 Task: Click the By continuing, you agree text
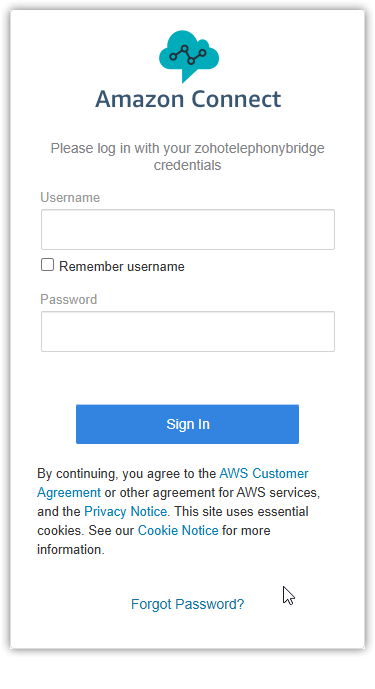coord(108,474)
